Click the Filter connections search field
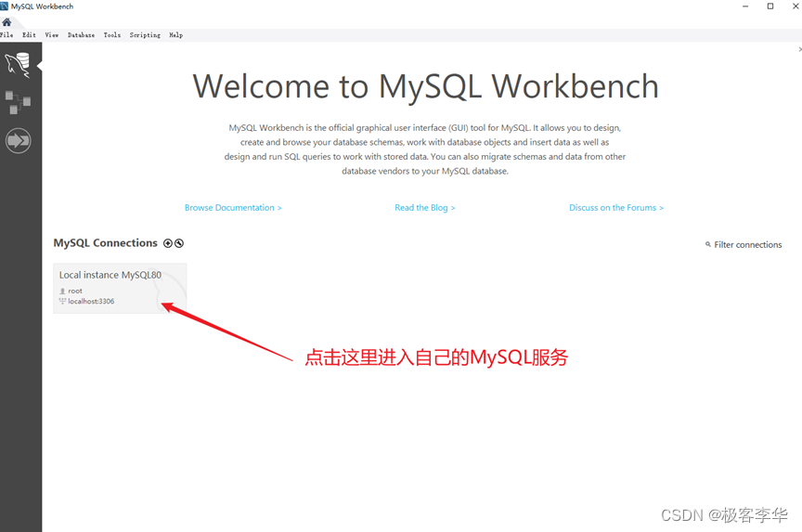The width and height of the screenshot is (802, 532). pyautogui.click(x=748, y=244)
